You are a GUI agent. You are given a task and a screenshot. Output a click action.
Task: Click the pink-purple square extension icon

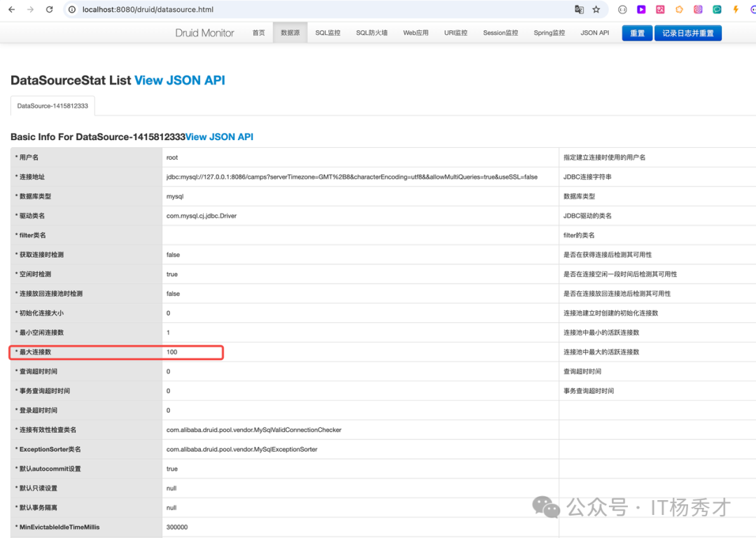pos(698,10)
